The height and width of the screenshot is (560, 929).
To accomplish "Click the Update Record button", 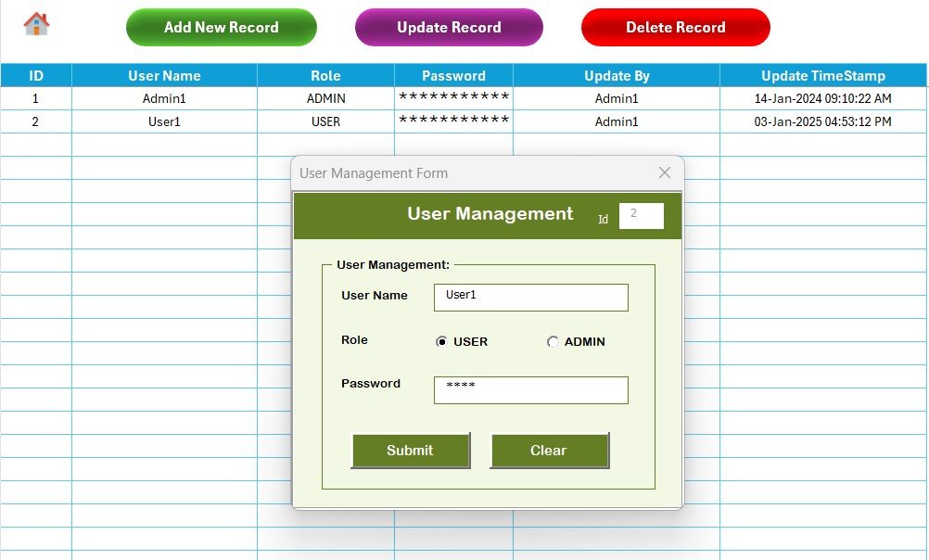I will coord(448,27).
